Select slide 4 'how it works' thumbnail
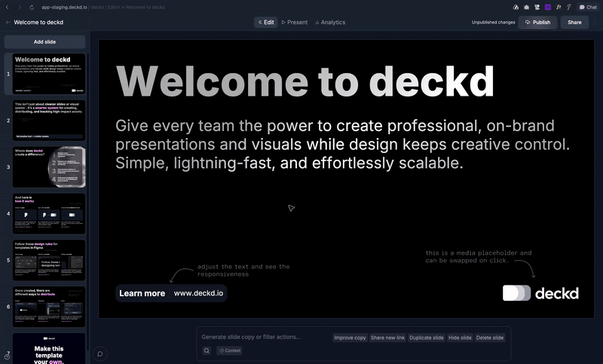Image resolution: width=603 pixels, height=364 pixels. 49,213
